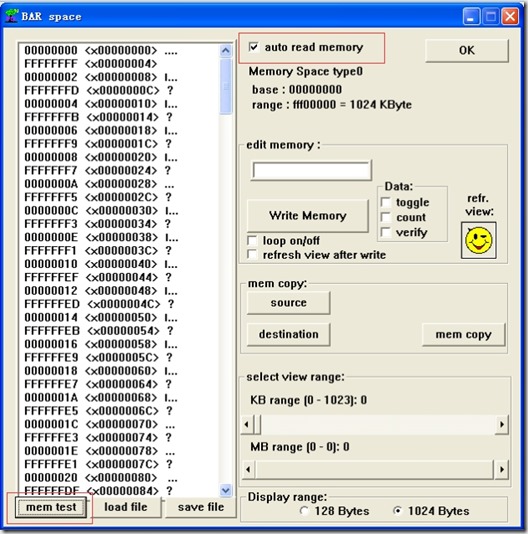Select row 0000001A <x00000068>

[119, 397]
